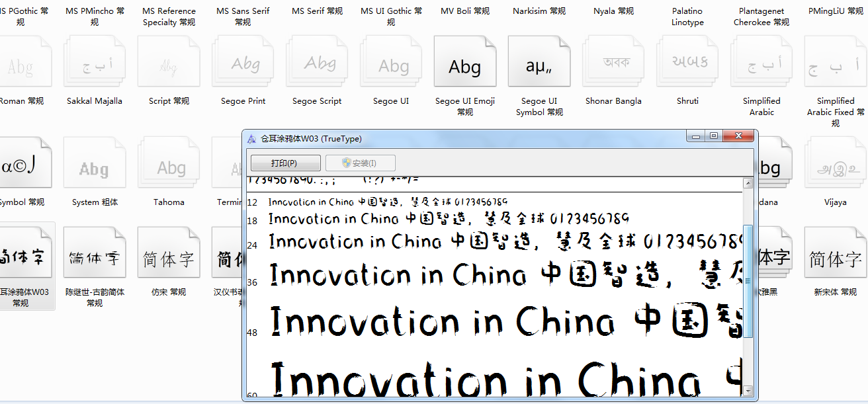868x404 pixels.
Task: Click the font viewer title bar icon
Action: point(251,139)
